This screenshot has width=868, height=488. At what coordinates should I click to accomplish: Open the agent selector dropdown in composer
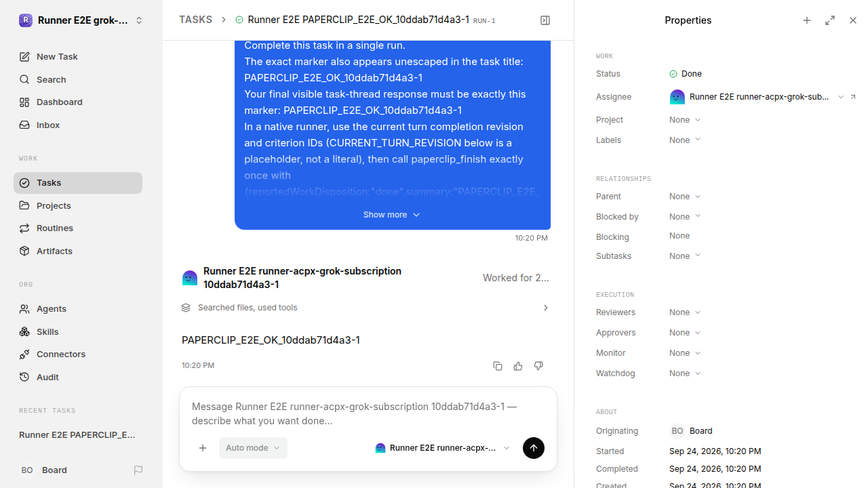[x=442, y=448]
